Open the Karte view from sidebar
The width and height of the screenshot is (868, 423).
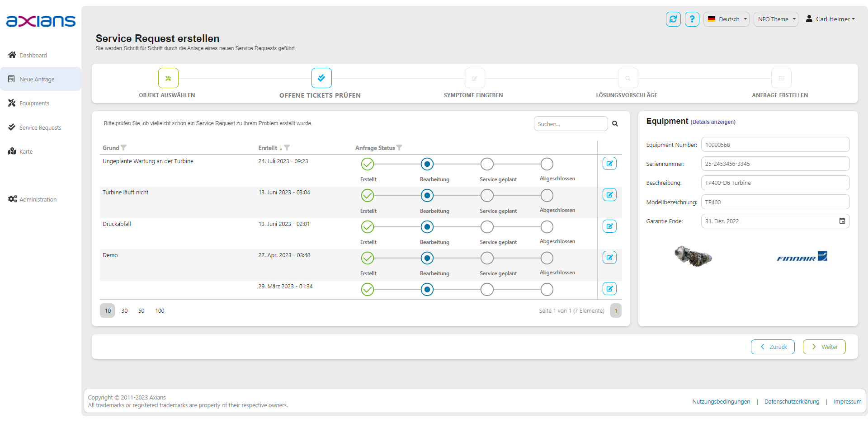click(26, 151)
